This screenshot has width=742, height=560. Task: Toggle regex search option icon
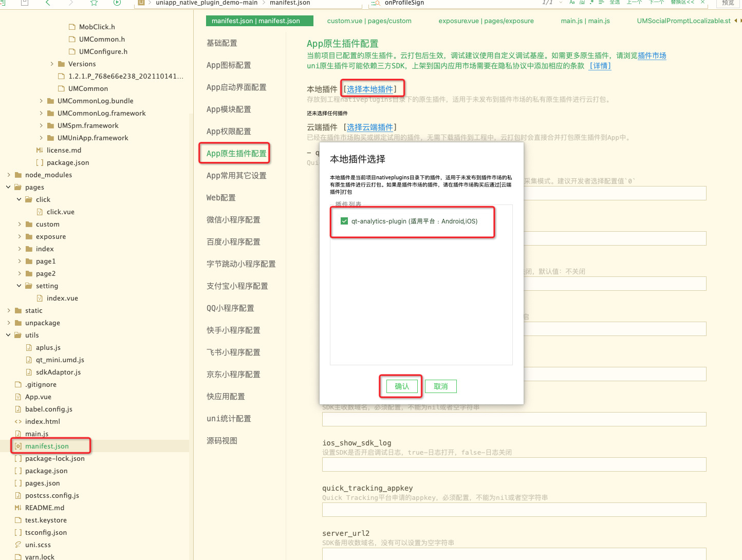[591, 2]
